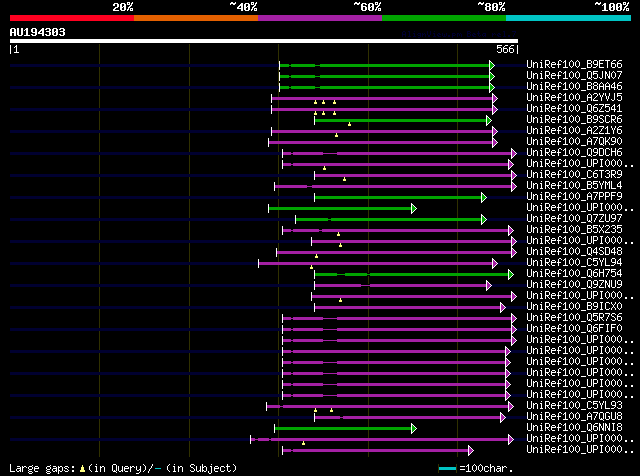The image size is (640, 476).
Task: Select the UniRef100_Q9ZNU9 label
Action: pyautogui.click(x=574, y=285)
